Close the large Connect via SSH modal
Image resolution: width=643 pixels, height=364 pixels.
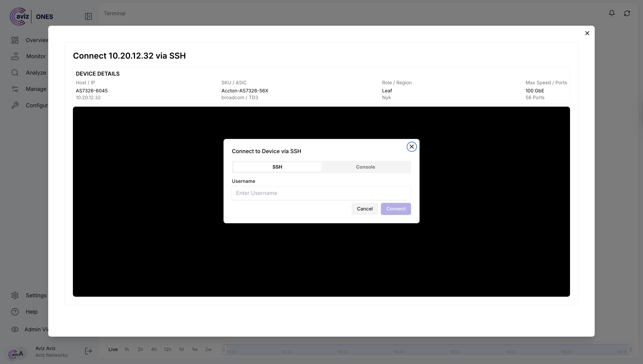point(587,33)
